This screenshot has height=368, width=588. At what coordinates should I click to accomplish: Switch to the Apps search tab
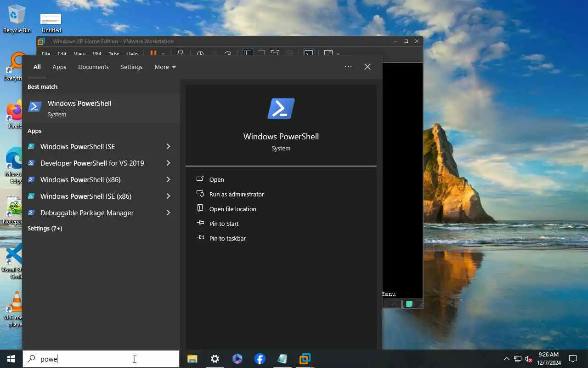[59, 67]
